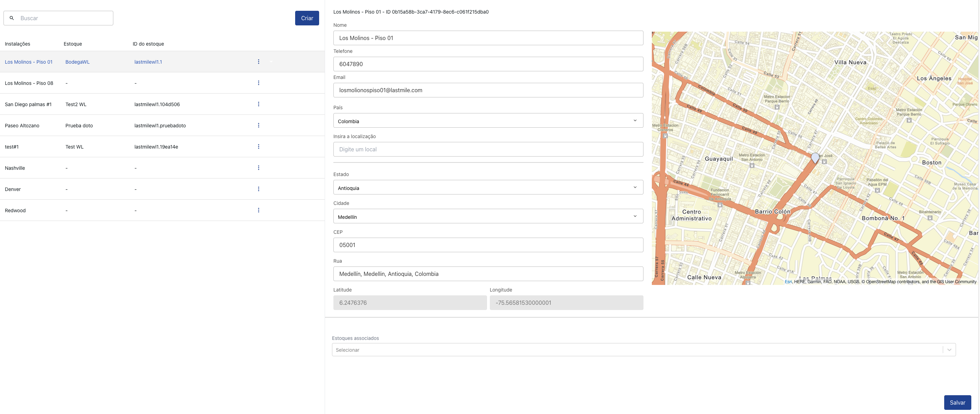Open the Estado dropdown showing Antioquia
980x414 pixels.
[x=488, y=188]
